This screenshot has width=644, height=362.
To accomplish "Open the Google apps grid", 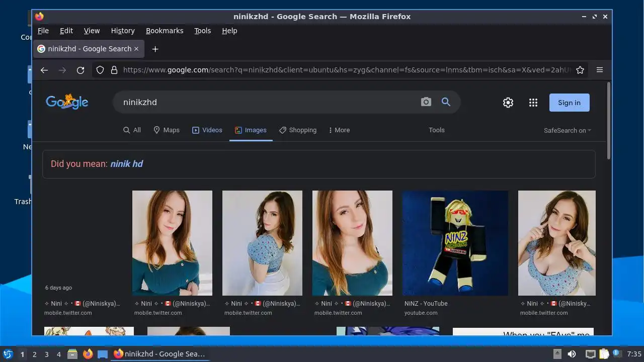I will point(533,103).
